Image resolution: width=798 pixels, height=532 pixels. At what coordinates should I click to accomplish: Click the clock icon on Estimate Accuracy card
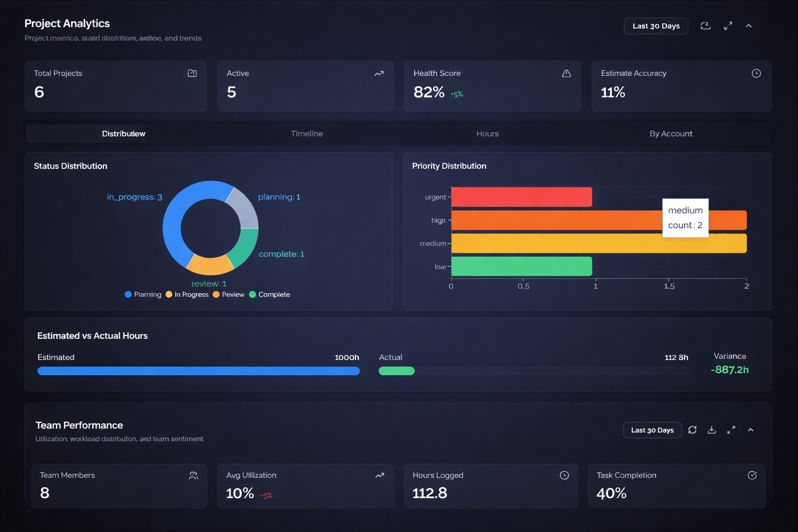pyautogui.click(x=756, y=73)
